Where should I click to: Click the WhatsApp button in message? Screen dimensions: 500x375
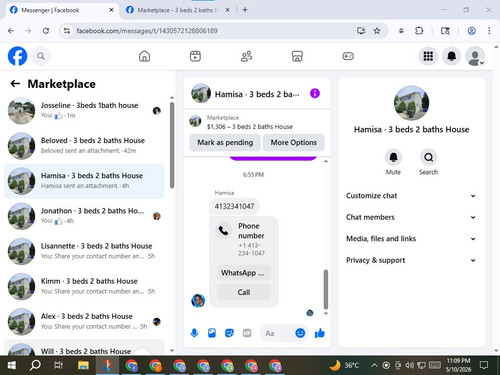244,273
